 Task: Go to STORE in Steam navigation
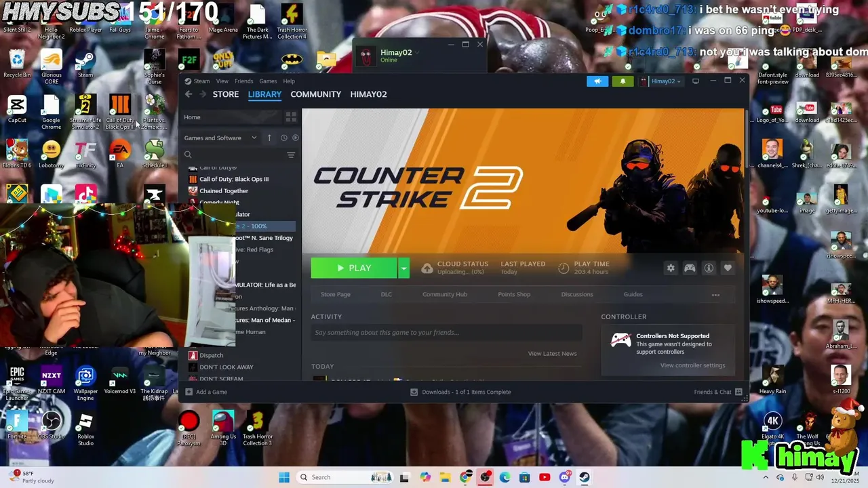(x=226, y=94)
